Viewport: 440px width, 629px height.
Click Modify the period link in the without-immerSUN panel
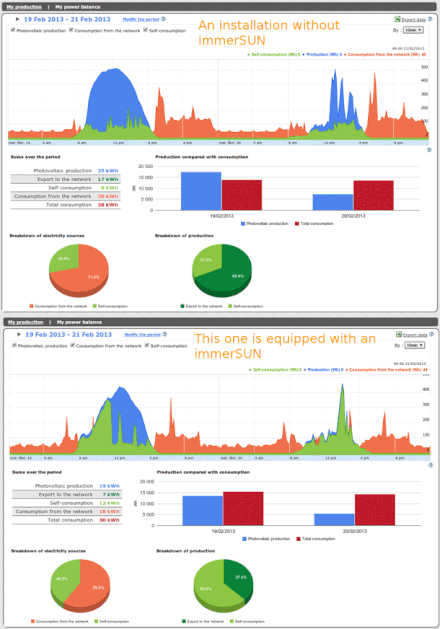[141, 19]
